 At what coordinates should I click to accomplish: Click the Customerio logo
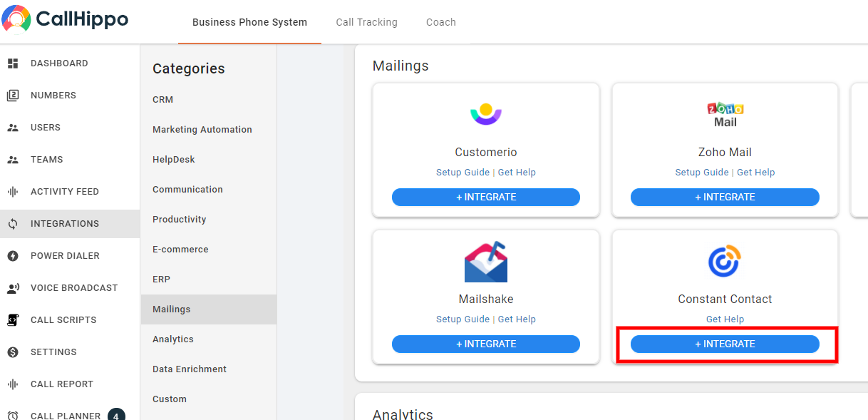[x=486, y=113]
